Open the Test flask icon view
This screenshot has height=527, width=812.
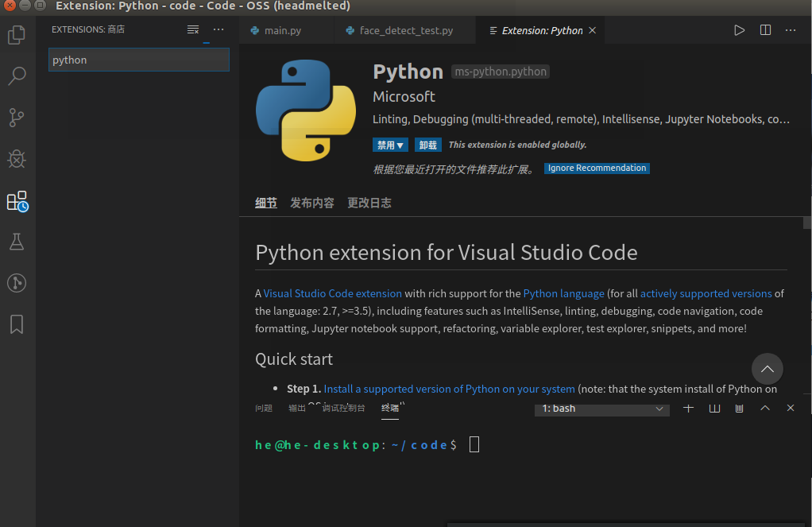pyautogui.click(x=16, y=242)
